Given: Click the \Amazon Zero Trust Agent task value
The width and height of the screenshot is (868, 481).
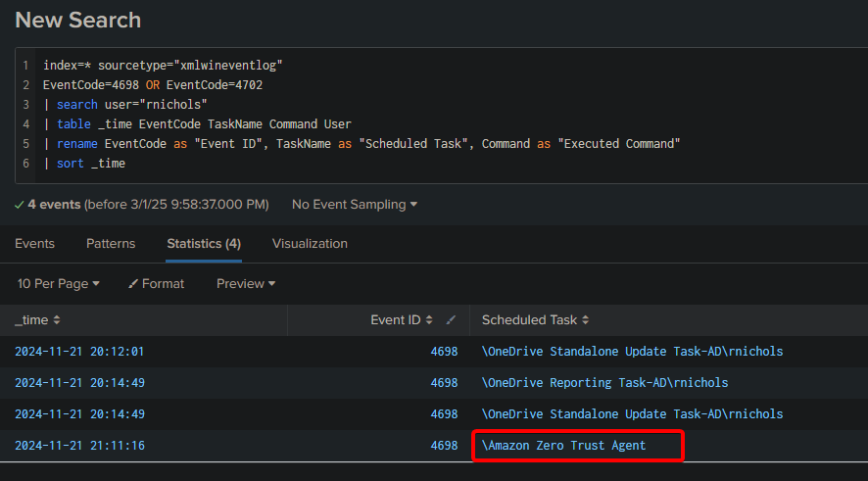Looking at the screenshot, I should tap(563, 446).
